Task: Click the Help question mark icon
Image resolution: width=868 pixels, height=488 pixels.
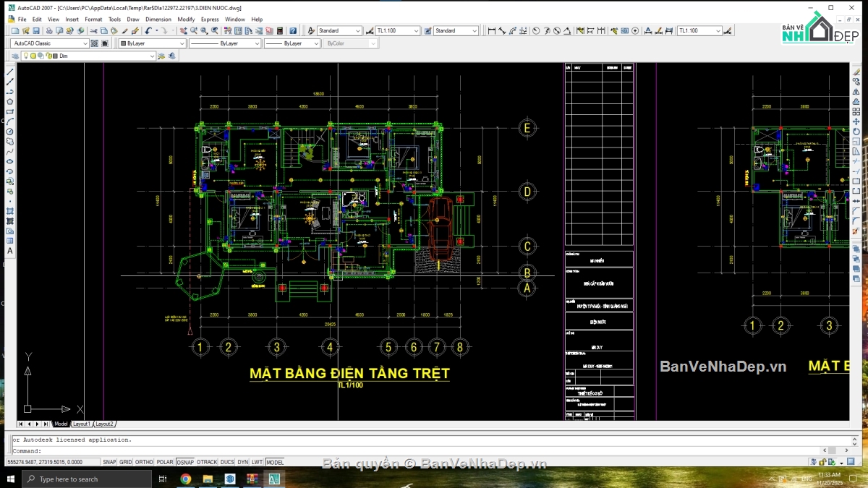Action: click(x=292, y=31)
